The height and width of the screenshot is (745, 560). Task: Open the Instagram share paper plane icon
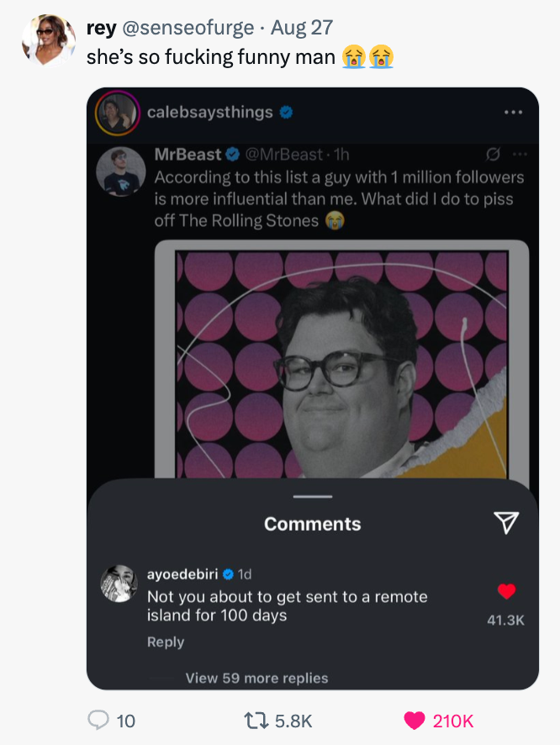(505, 523)
